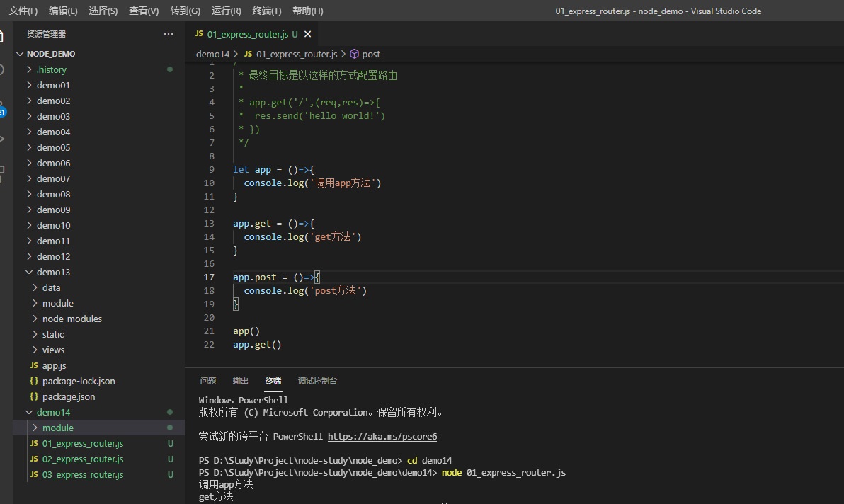The image size is (844, 504).
Task: Expand the module folder under demo14
Action: point(35,428)
